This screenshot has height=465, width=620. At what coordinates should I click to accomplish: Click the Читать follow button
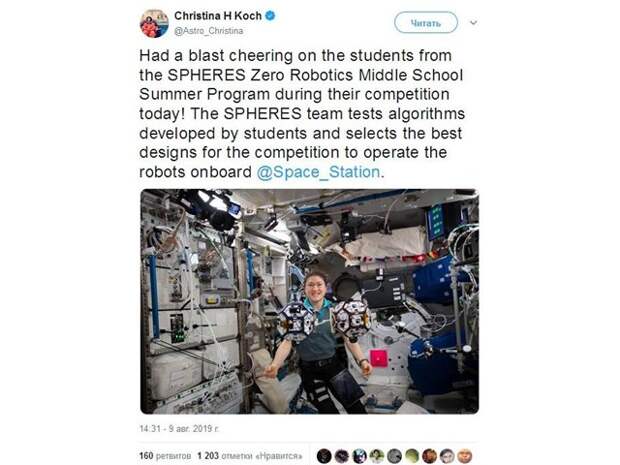pos(426,23)
